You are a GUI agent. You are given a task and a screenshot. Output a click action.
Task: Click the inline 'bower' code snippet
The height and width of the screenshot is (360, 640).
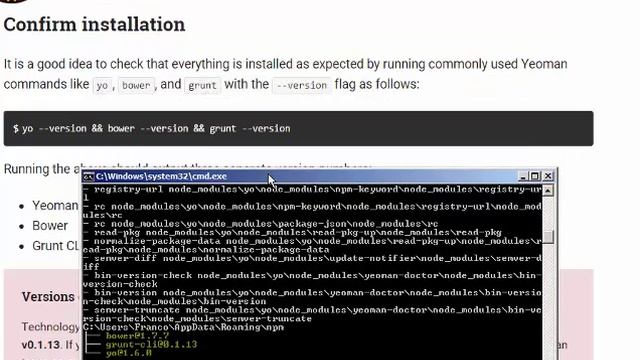coord(136,85)
